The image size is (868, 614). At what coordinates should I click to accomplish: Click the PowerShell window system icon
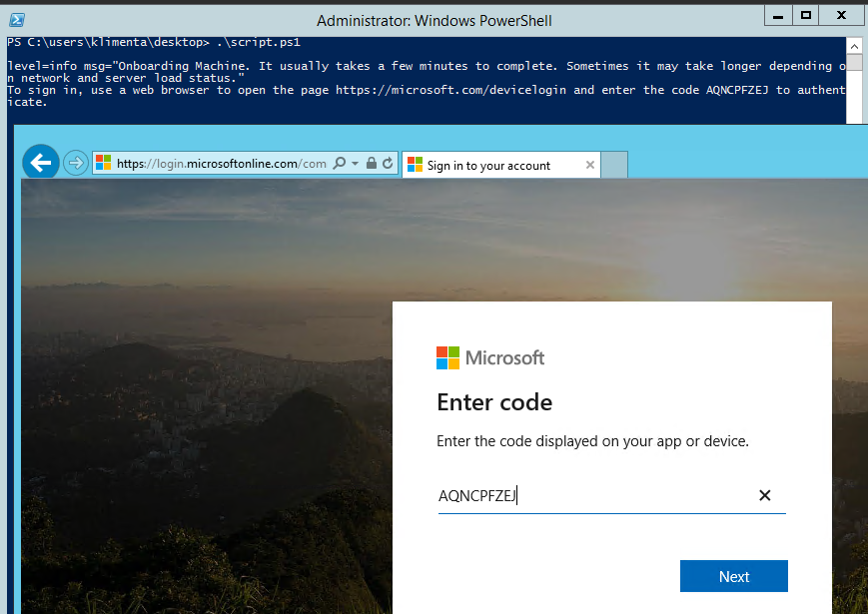(17, 20)
